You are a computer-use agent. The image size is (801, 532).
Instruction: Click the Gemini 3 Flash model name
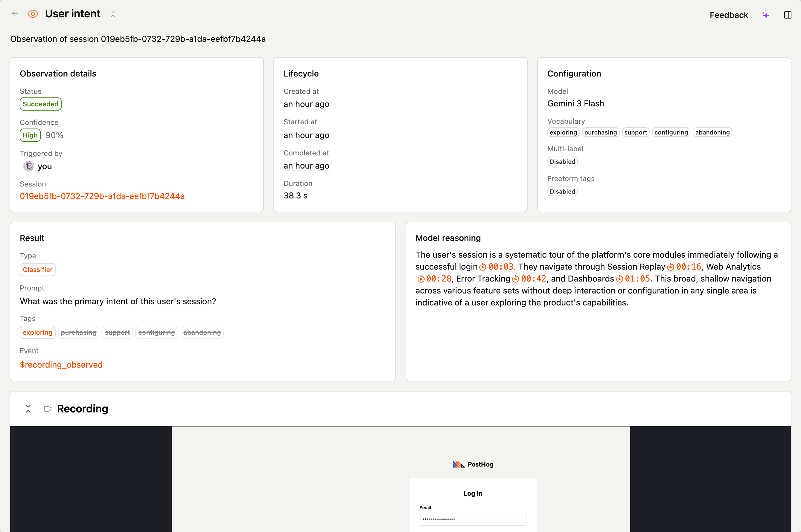click(575, 103)
